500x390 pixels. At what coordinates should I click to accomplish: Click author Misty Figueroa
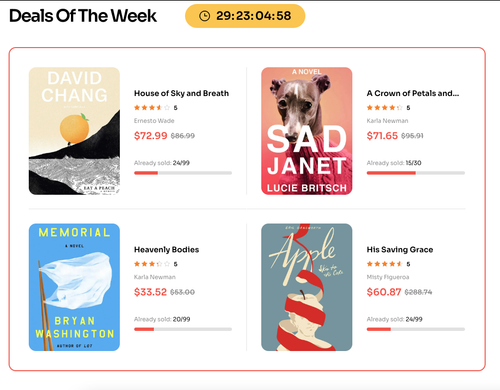point(388,277)
